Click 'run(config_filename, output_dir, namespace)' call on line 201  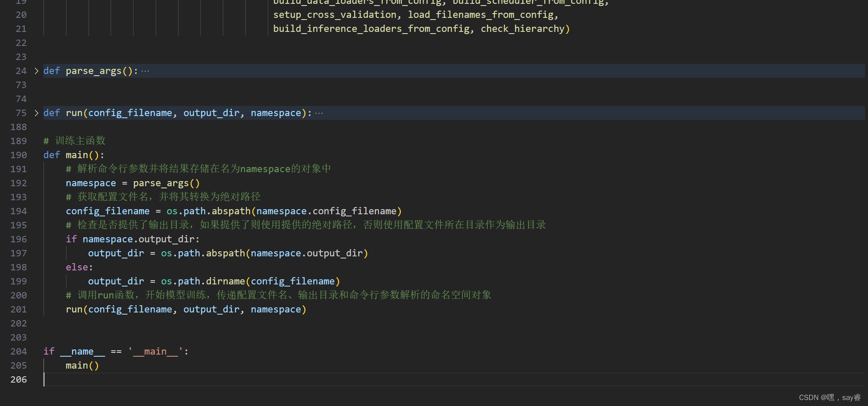click(x=186, y=309)
